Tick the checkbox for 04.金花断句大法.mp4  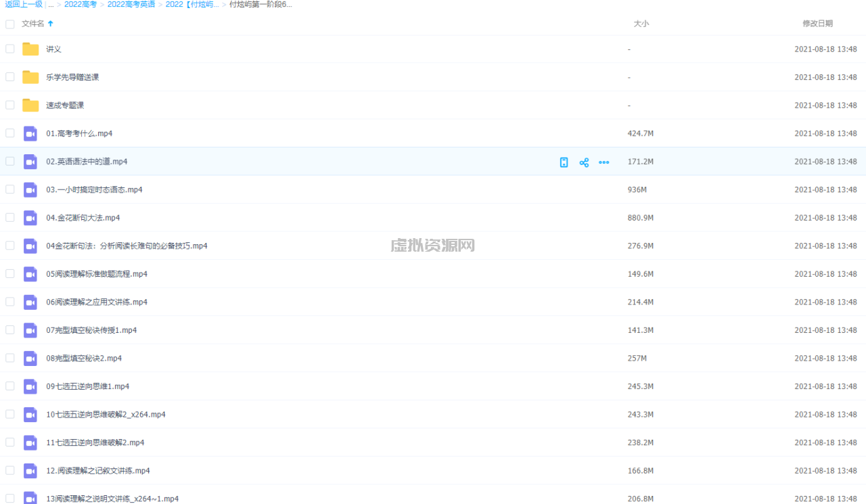click(9, 218)
